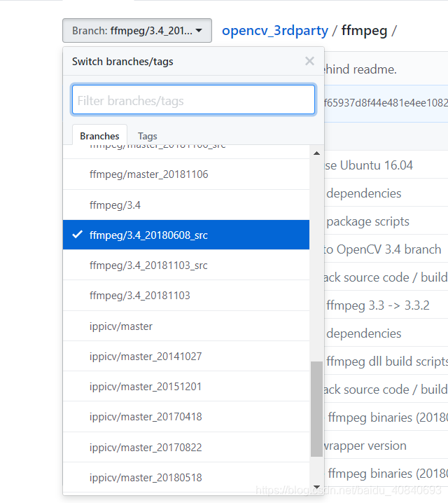Select branch ffmpeg/3.4
The height and width of the screenshot is (503, 448).
[186, 205]
